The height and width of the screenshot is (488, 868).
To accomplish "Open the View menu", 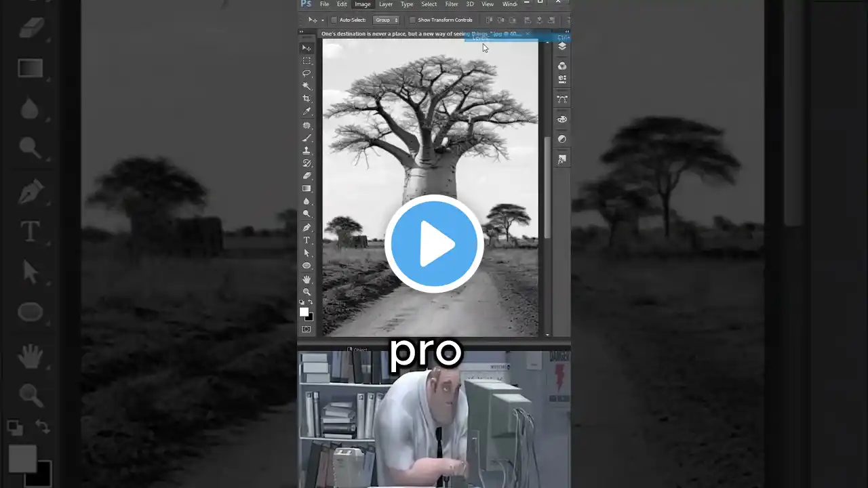I will [x=488, y=4].
